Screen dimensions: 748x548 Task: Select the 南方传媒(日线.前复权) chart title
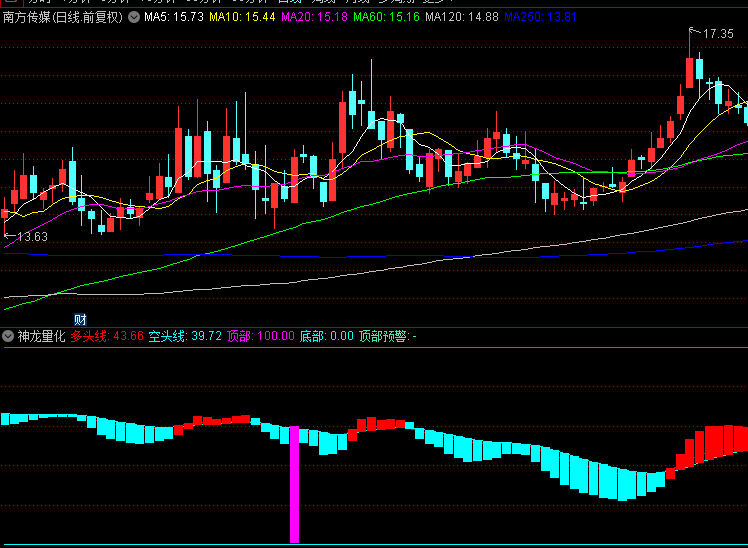[x=62, y=18]
